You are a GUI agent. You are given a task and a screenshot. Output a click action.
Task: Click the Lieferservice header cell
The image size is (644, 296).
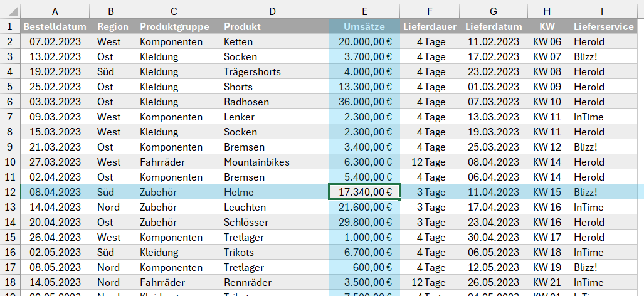604,26
